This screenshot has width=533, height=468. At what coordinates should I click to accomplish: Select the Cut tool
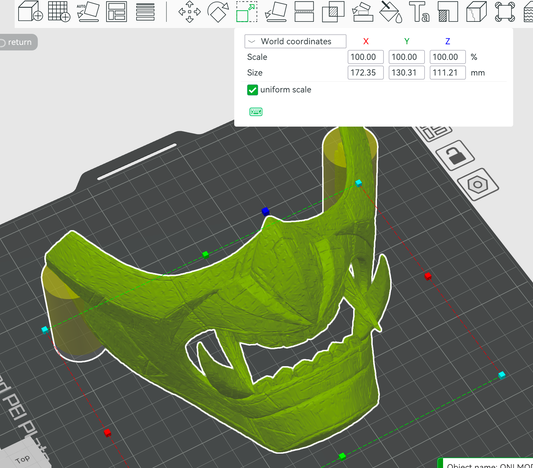point(304,12)
